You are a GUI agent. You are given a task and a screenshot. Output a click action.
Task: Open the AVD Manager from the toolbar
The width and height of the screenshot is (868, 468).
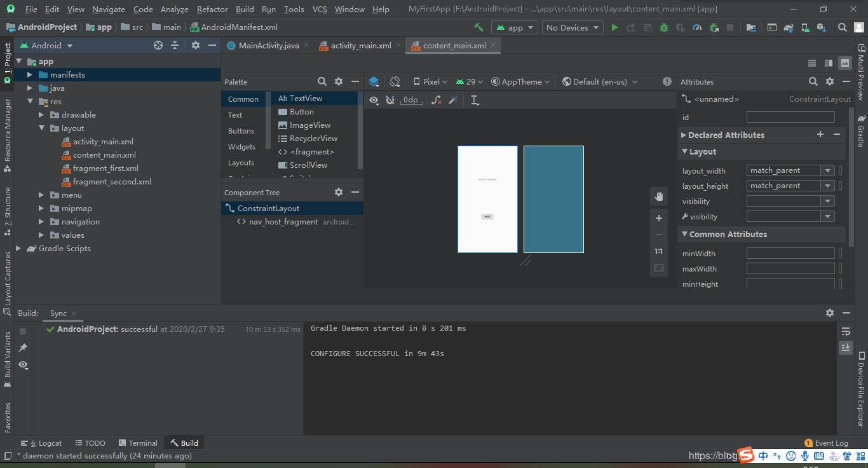tap(771, 27)
